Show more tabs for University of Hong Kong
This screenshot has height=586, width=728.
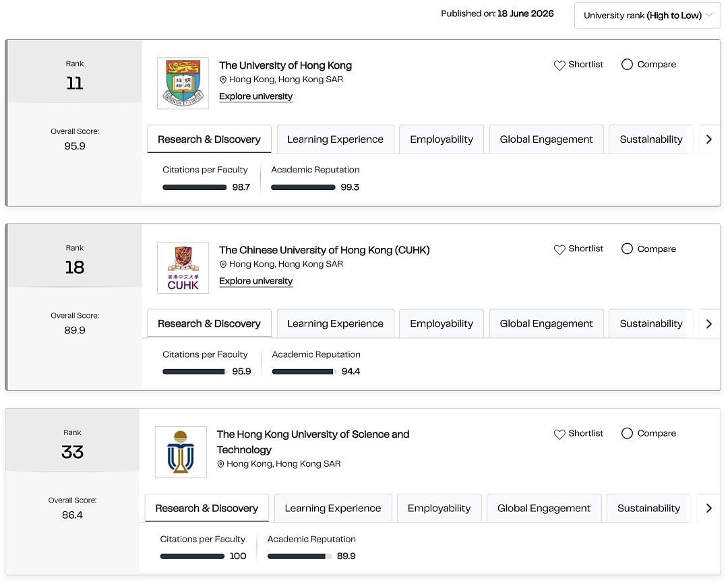coord(709,139)
